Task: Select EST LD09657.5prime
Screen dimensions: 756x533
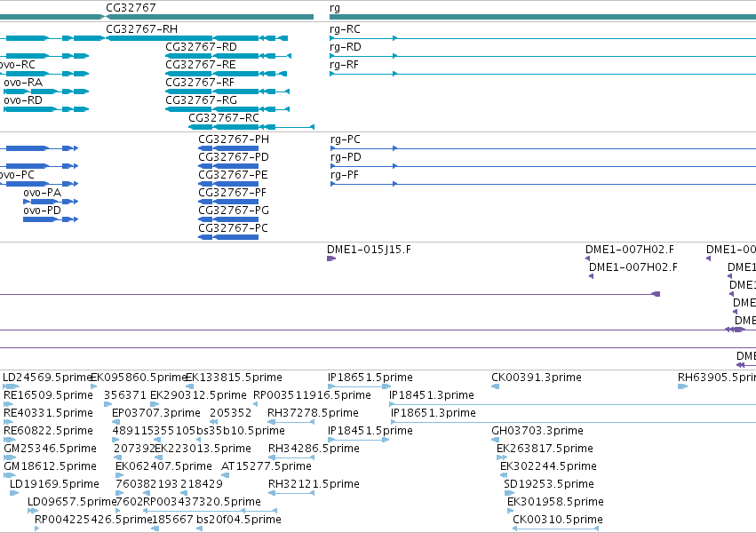Action: [33, 512]
